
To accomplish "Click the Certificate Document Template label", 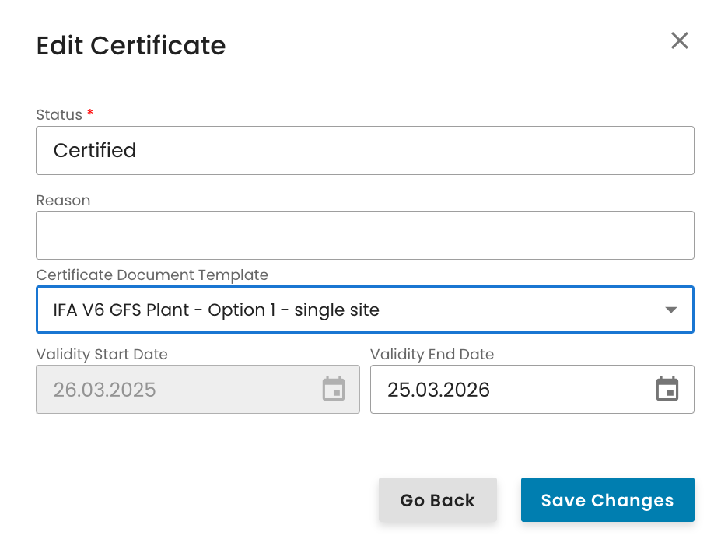I will (152, 275).
